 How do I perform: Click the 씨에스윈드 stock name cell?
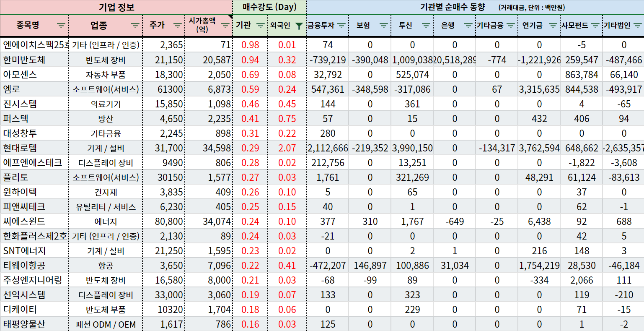(34, 221)
